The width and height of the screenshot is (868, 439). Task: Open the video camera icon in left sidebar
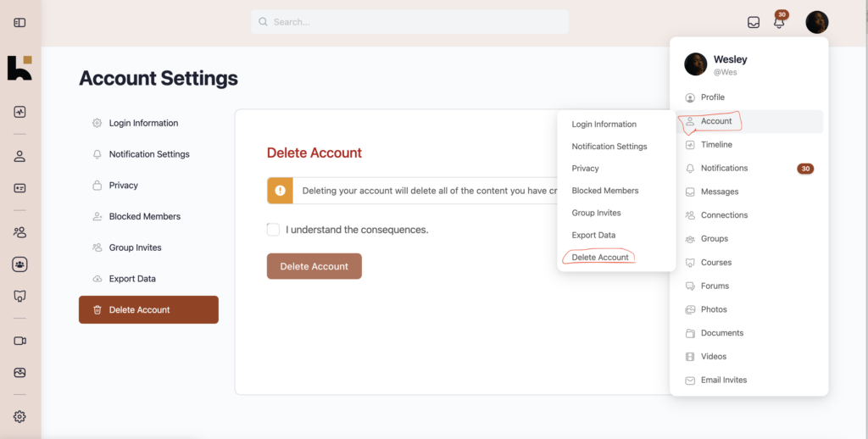(19, 341)
